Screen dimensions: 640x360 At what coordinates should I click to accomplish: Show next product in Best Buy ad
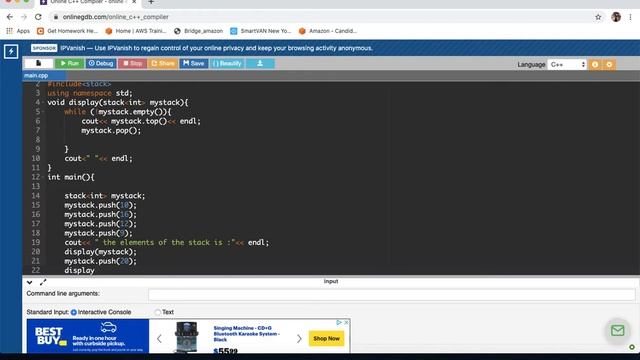point(299,338)
